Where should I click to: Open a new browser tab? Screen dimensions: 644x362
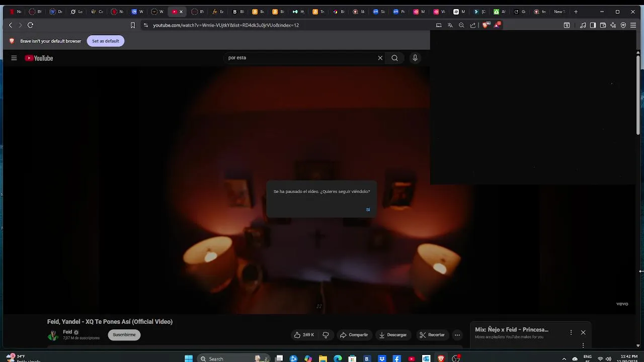click(x=576, y=12)
